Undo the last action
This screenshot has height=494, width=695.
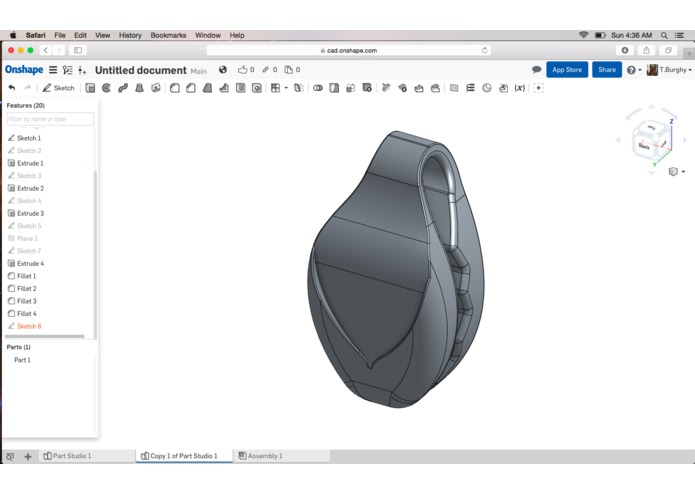point(12,88)
